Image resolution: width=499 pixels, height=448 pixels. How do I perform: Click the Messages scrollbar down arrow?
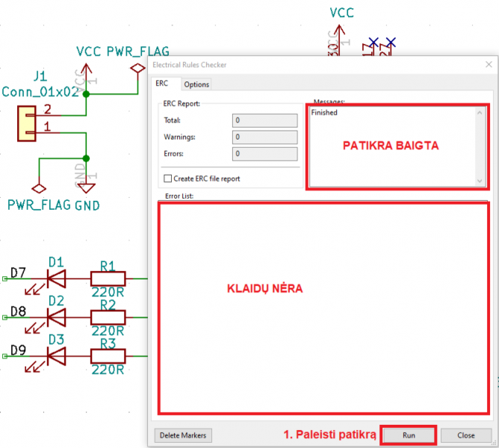(480, 181)
